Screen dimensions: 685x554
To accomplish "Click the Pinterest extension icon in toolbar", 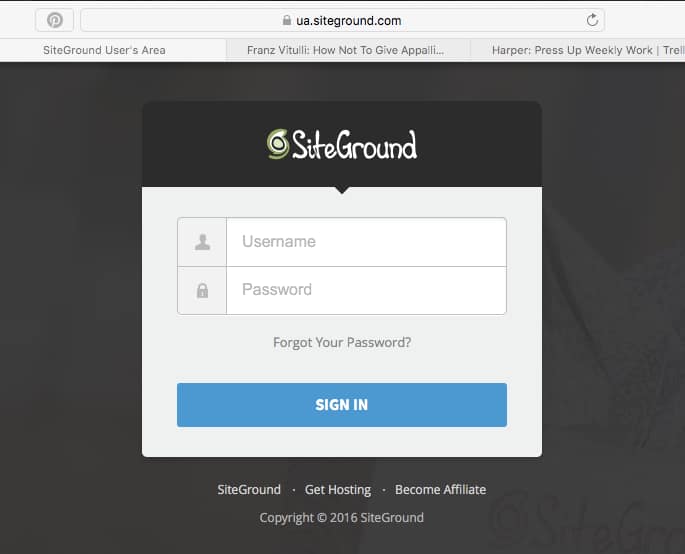I will click(55, 20).
